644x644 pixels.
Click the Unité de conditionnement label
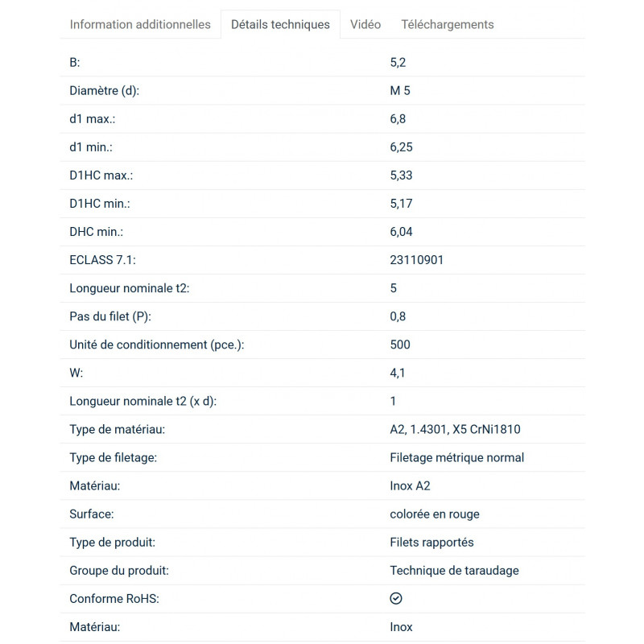click(157, 345)
